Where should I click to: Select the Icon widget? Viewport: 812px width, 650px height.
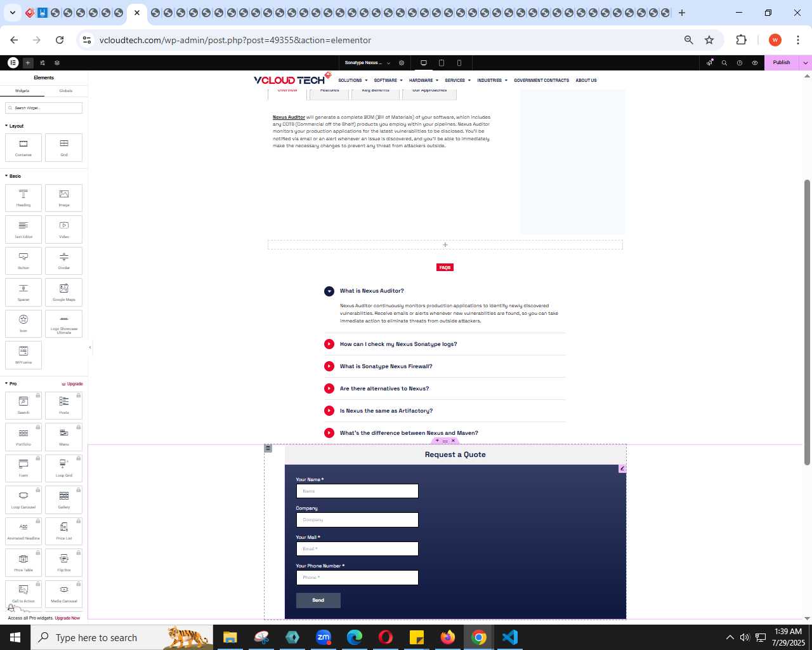(23, 324)
